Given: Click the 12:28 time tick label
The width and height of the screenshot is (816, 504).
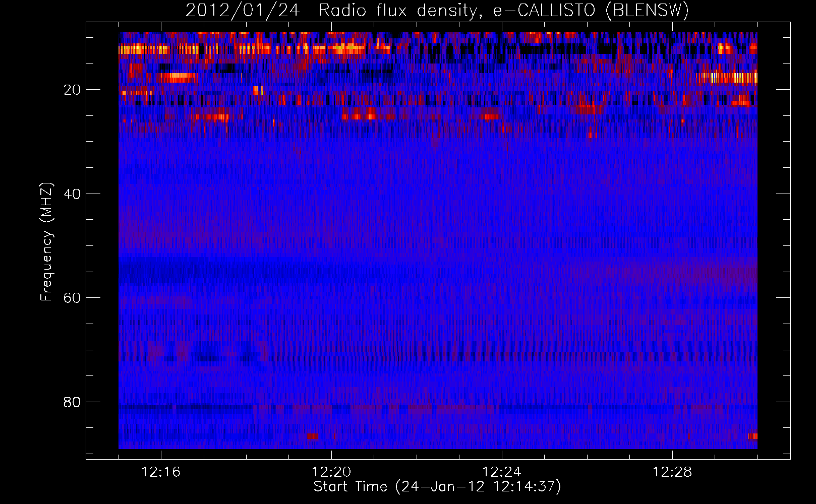Looking at the screenshot, I should click(672, 472).
